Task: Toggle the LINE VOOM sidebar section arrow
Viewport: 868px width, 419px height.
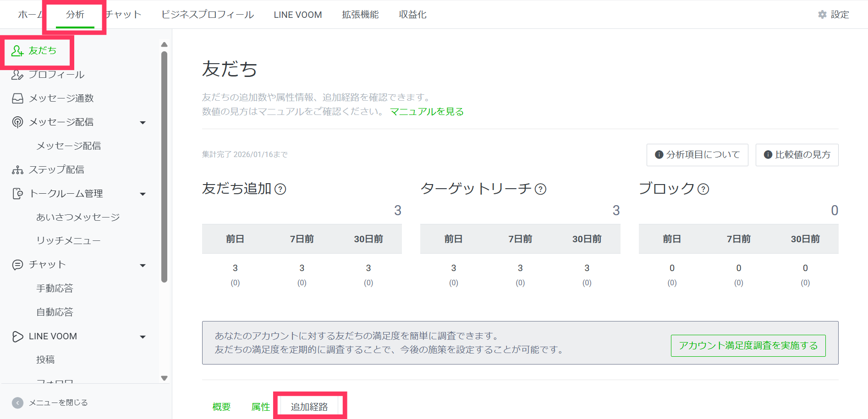Action: 143,337
